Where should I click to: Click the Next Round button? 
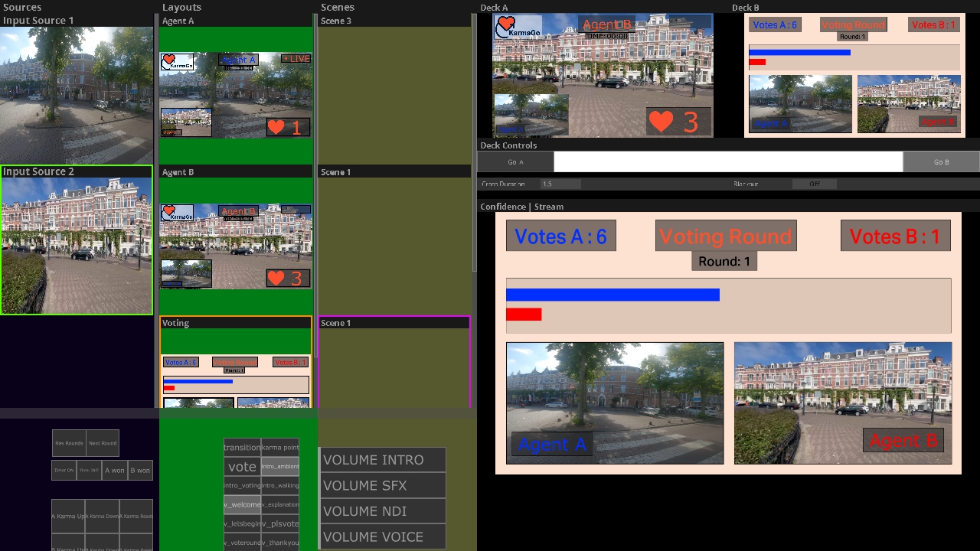click(103, 443)
